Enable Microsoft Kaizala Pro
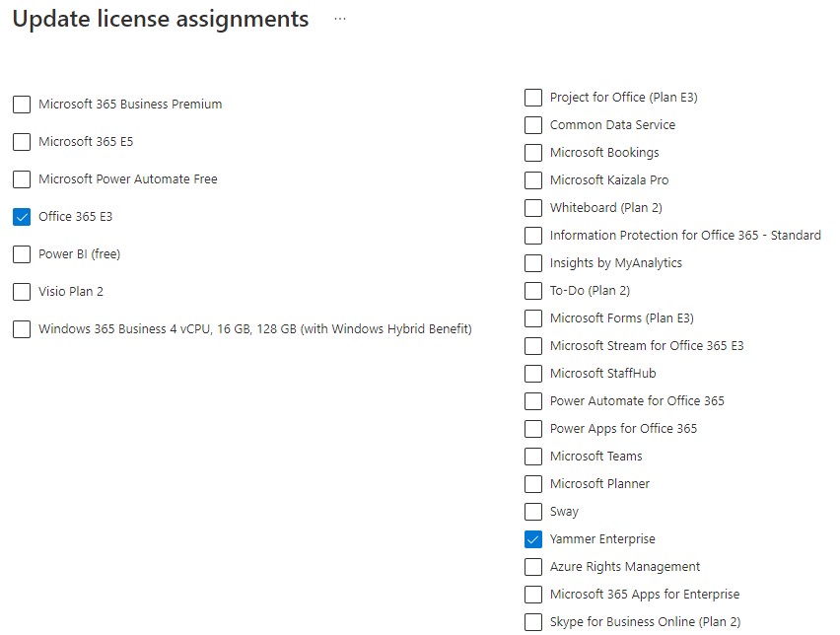The width and height of the screenshot is (840, 635). click(532, 179)
